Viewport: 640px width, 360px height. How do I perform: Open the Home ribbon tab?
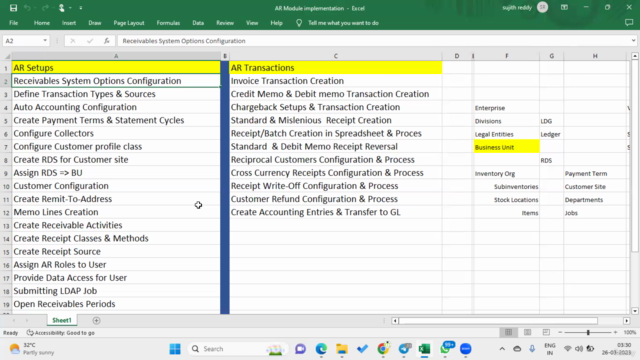coord(42,23)
